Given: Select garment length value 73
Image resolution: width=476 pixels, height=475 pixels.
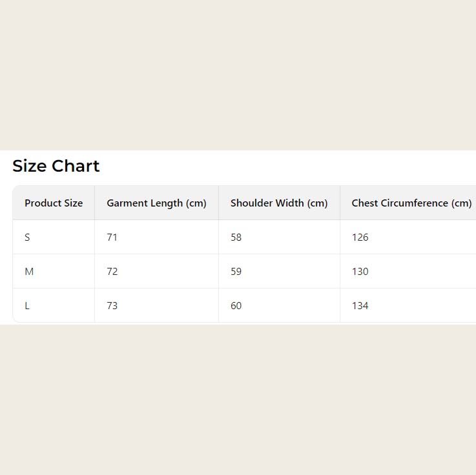Looking at the screenshot, I should coord(112,306).
